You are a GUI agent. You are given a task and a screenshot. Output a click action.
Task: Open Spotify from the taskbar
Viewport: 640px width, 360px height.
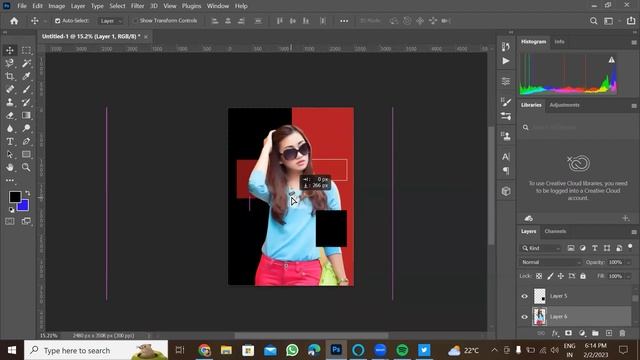point(402,350)
